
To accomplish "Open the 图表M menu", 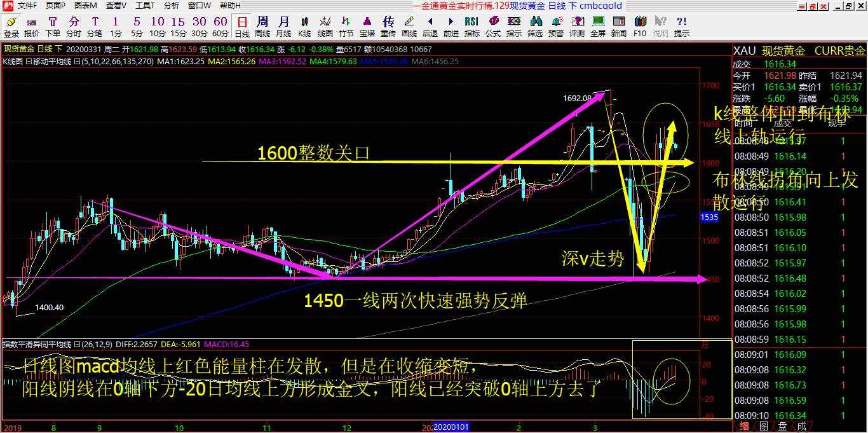I will [x=86, y=6].
